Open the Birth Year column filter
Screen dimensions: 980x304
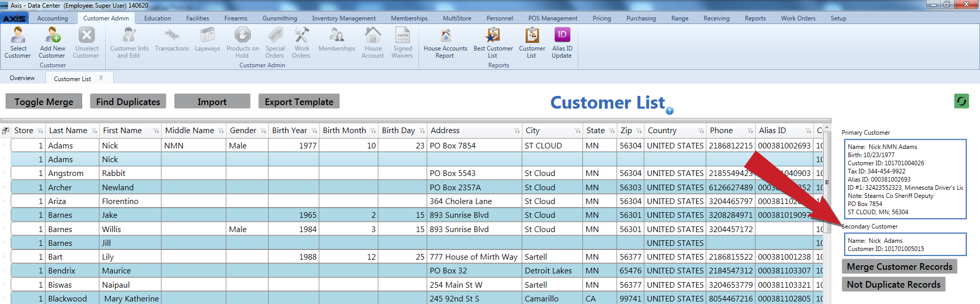[314, 131]
